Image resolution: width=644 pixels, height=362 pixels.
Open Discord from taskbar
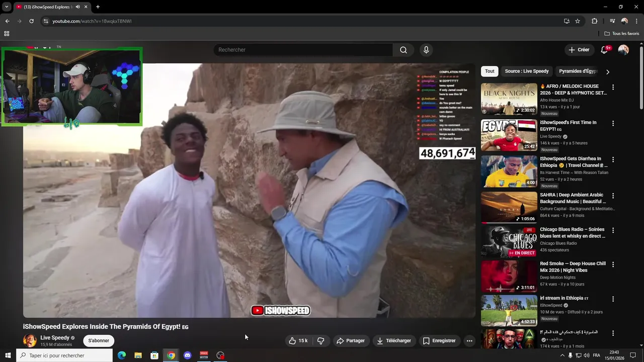coord(187,355)
